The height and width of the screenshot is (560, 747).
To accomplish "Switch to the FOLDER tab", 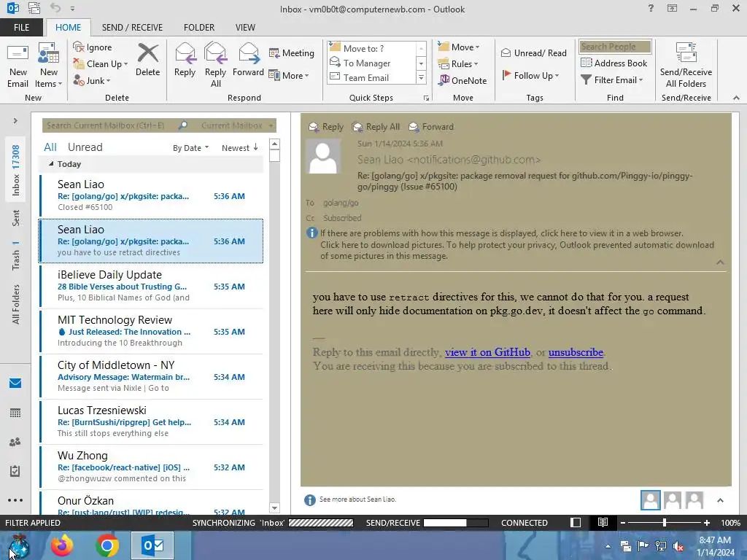I will tap(199, 27).
